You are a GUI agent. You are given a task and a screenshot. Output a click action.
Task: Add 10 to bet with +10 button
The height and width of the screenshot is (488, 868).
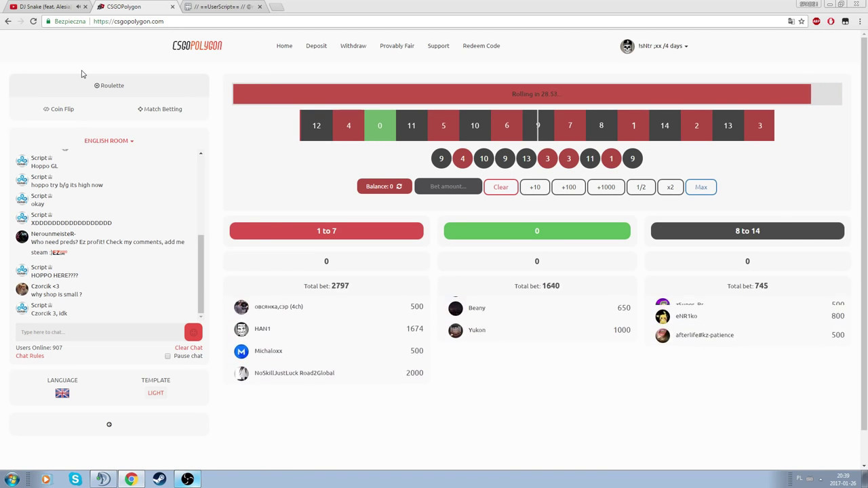pyautogui.click(x=535, y=187)
